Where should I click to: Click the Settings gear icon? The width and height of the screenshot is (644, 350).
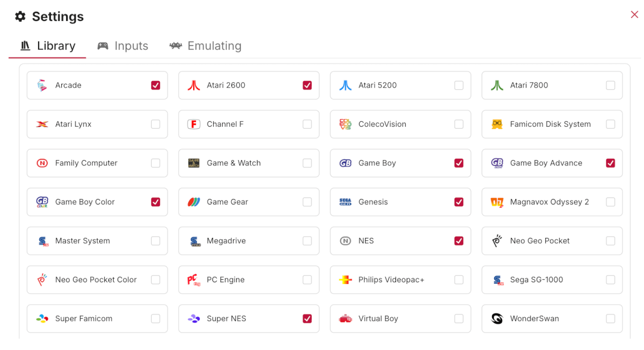(20, 17)
